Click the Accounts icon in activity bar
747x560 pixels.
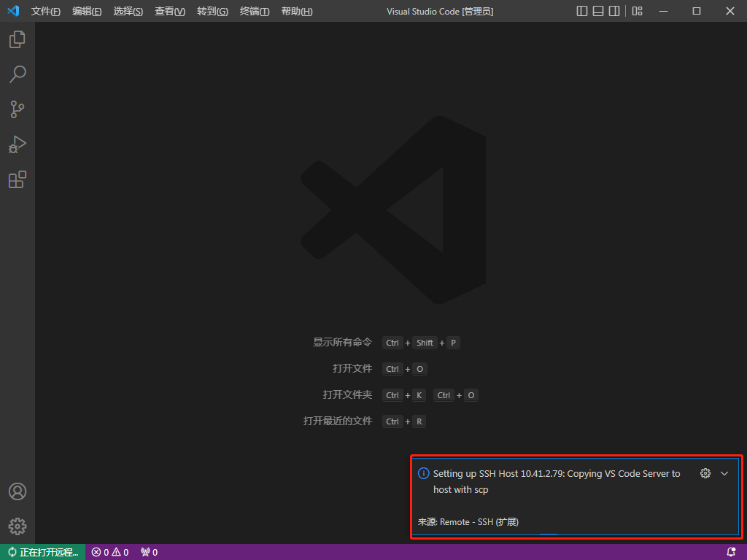pos(18,491)
